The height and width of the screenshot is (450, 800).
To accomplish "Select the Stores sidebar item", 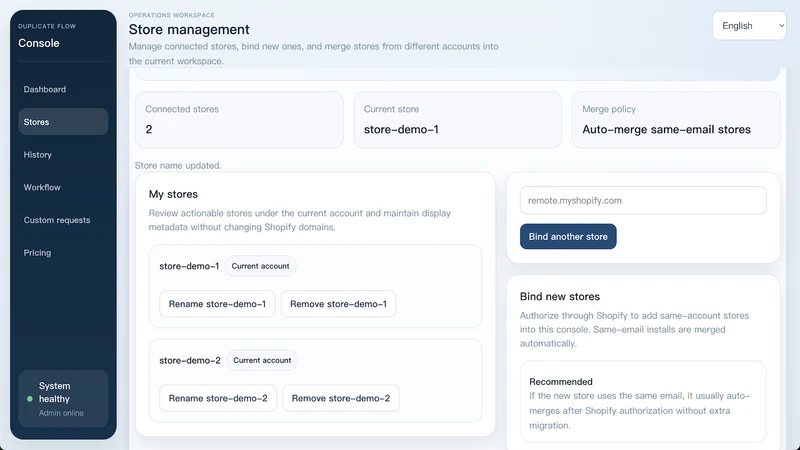I will [63, 122].
